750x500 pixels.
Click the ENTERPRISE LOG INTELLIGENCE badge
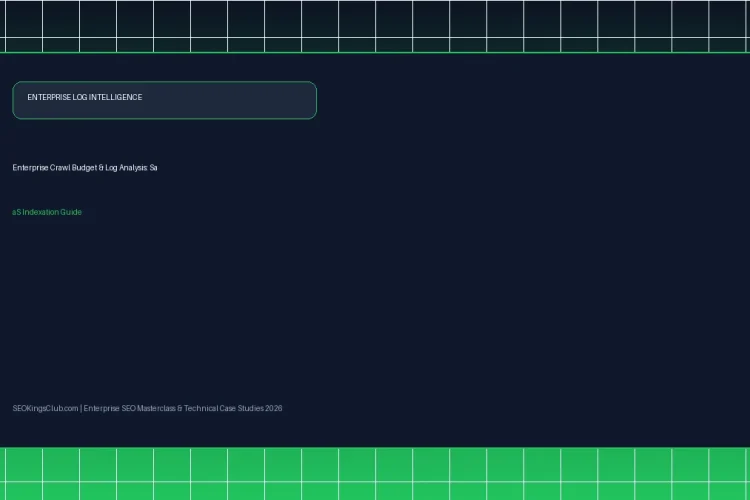[x=164, y=100]
